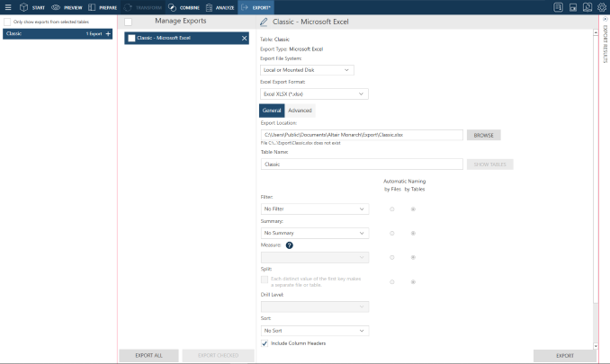Click in the Export Location path field
Image resolution: width=610 pixels, height=364 pixels.
pos(362,135)
